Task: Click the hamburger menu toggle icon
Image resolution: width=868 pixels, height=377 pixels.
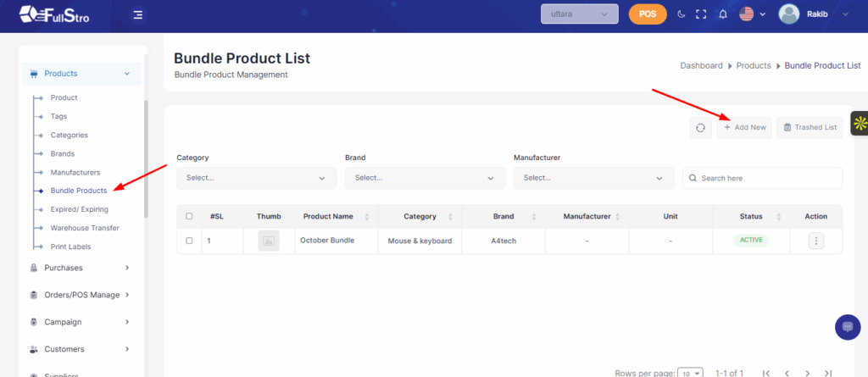Action: 138,14
